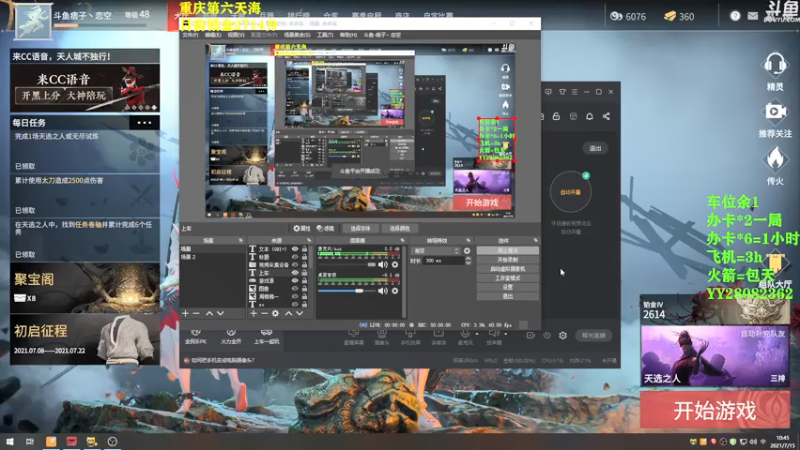The width and height of the screenshot is (800, 450).
Task: Add a new scene with plus icon
Action: pyautogui.click(x=185, y=313)
